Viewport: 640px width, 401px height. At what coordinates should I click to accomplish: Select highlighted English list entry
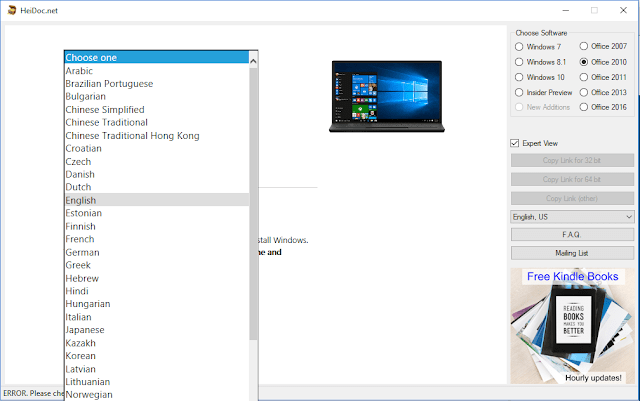click(157, 200)
